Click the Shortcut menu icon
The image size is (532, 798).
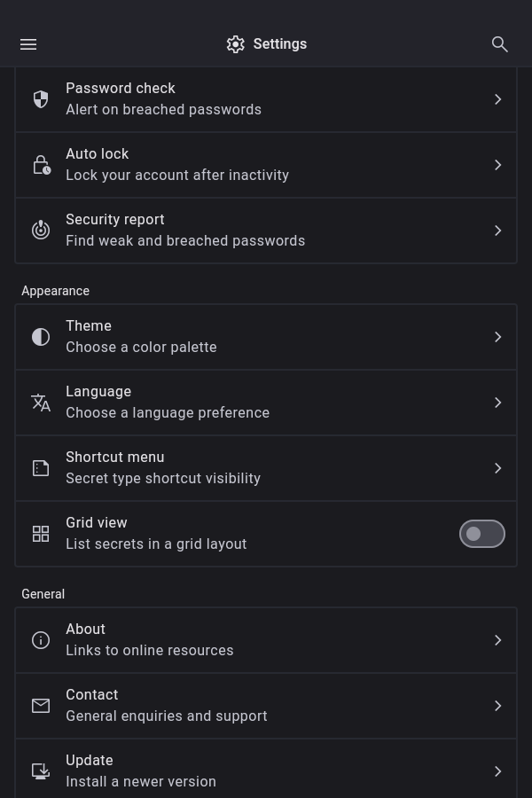[x=41, y=468]
